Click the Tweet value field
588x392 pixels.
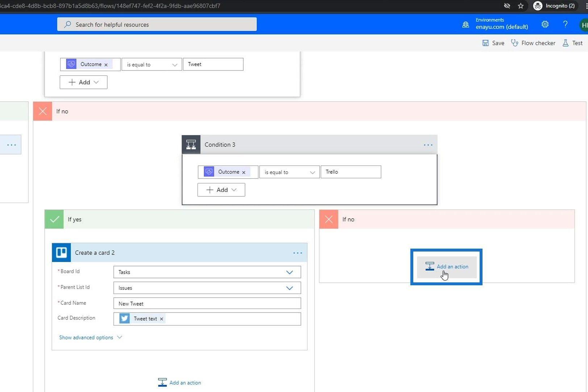213,64
